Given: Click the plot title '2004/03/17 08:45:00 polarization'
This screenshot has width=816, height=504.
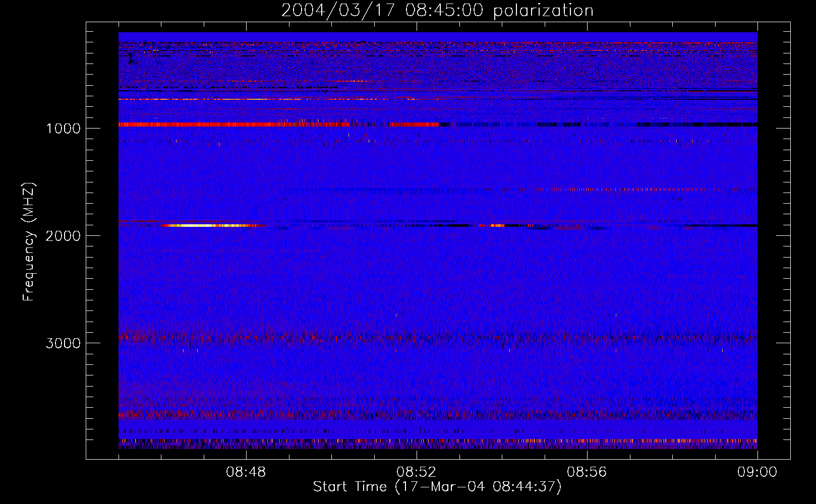Looking at the screenshot, I should pyautogui.click(x=437, y=11).
